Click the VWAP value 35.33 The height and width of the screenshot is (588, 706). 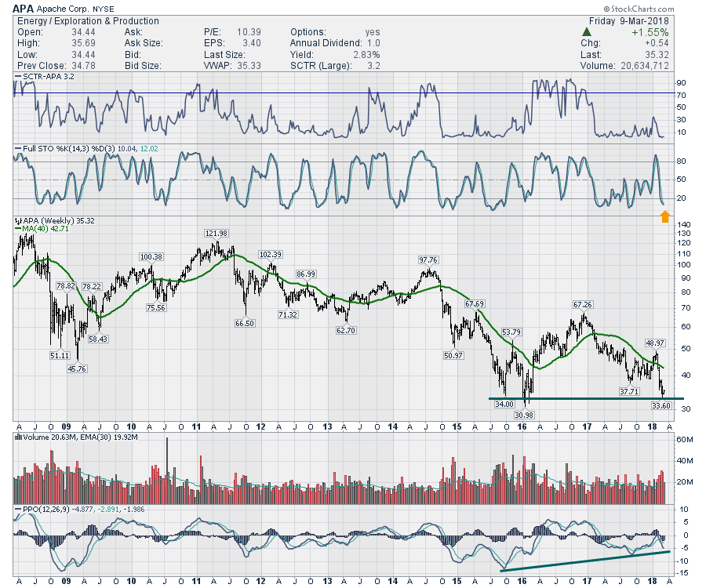[x=249, y=66]
